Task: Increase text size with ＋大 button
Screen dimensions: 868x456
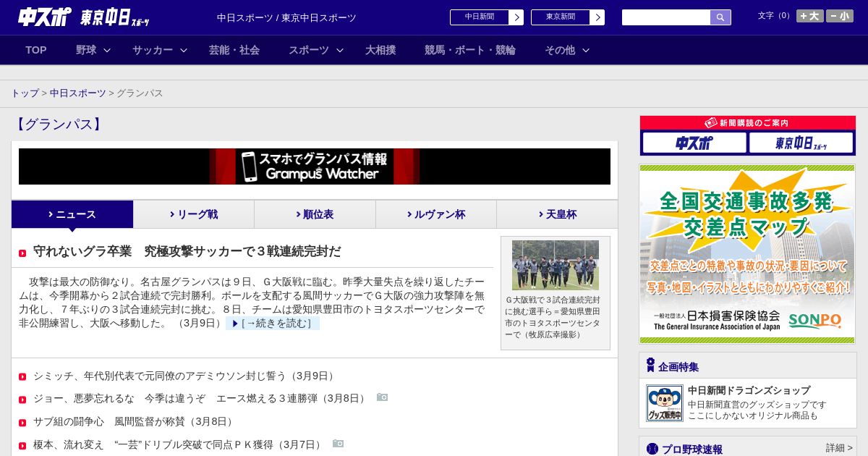Action: (x=809, y=16)
